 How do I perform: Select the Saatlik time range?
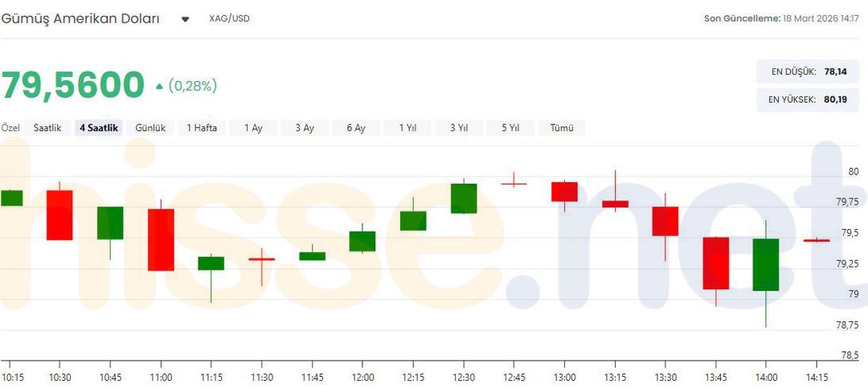47,128
